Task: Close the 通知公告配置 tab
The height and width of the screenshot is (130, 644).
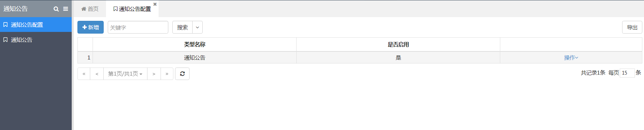Action: (x=155, y=4)
